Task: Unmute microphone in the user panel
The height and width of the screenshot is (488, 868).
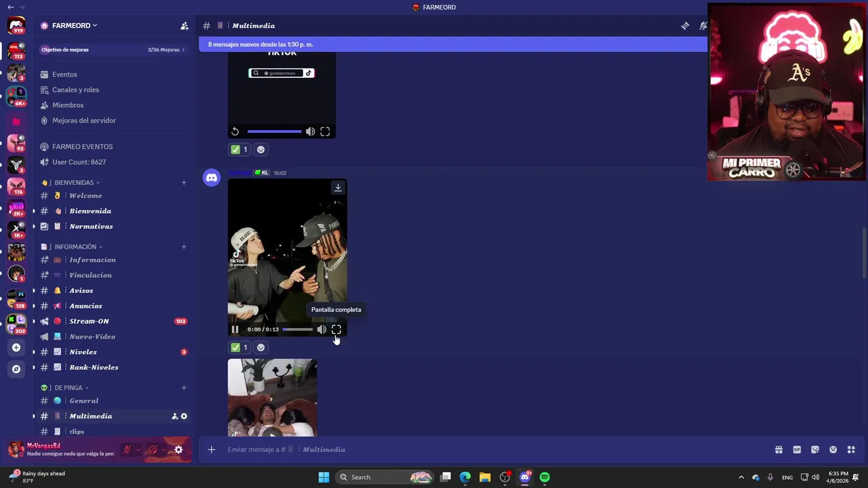Action: click(x=127, y=449)
